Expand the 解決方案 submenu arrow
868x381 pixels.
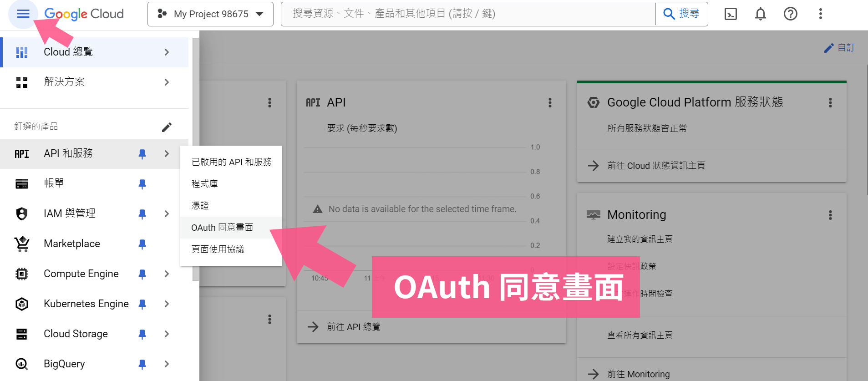pos(167,82)
